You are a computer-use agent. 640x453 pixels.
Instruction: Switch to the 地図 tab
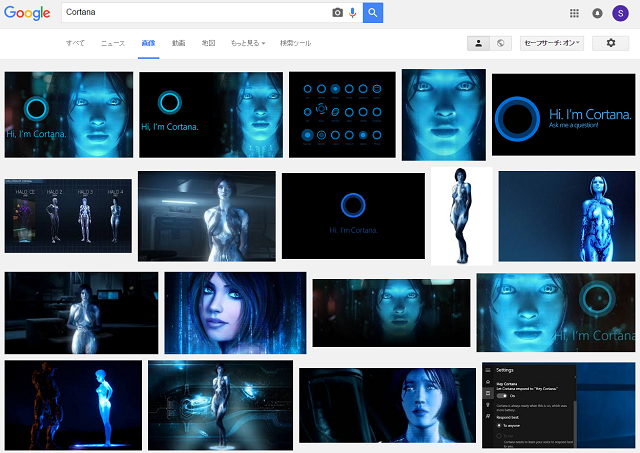(x=208, y=43)
